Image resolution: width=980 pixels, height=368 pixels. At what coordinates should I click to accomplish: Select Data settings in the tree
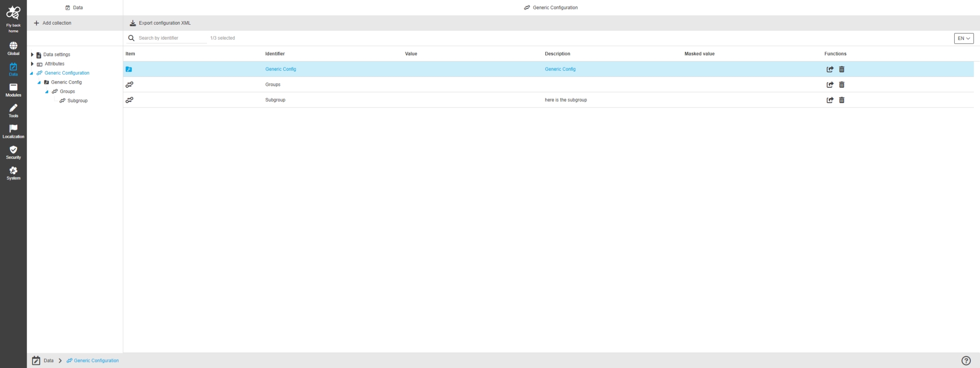(x=57, y=55)
